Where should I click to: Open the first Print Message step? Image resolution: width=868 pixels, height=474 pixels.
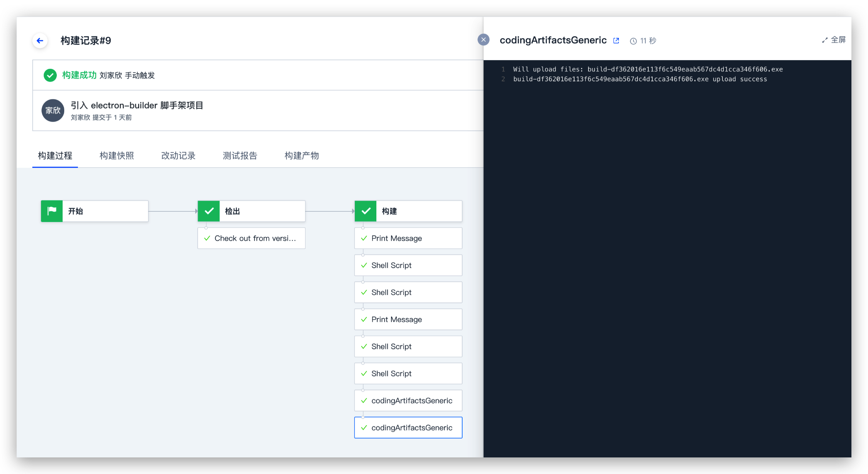408,238
